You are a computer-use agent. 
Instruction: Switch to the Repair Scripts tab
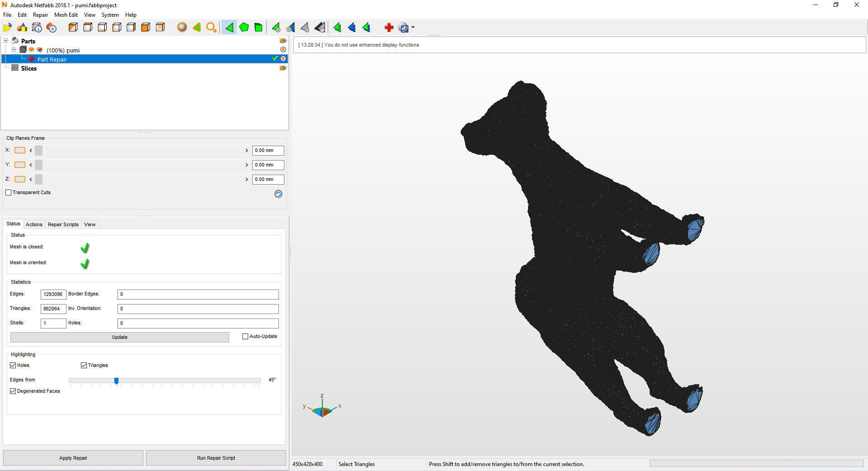63,224
